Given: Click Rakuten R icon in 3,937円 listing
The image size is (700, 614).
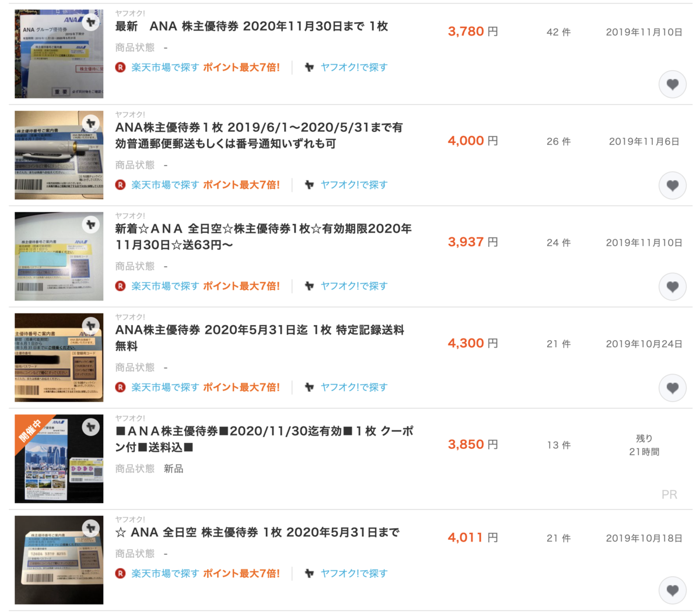Looking at the screenshot, I should tap(120, 286).
